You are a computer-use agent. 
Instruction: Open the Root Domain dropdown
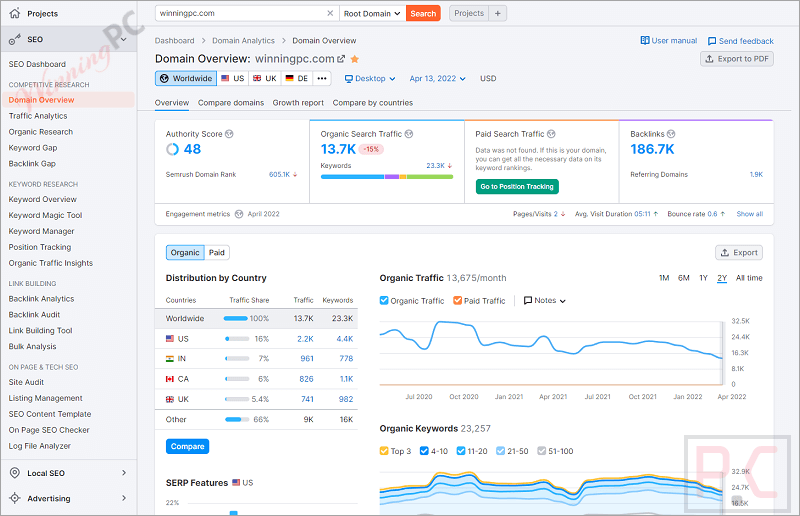(x=372, y=13)
